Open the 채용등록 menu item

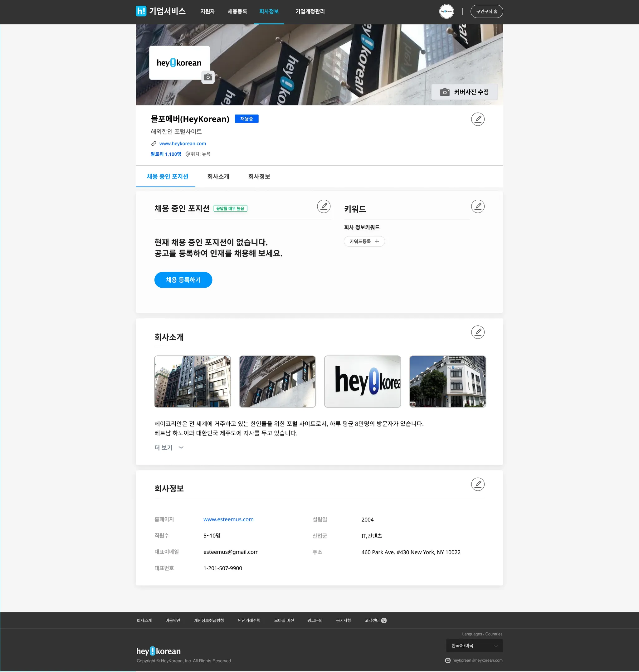coord(237,12)
